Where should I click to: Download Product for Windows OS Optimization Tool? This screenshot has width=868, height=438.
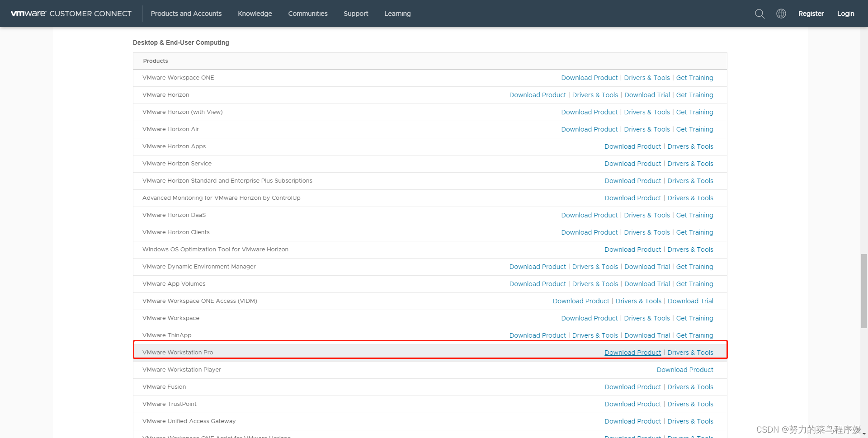point(632,250)
